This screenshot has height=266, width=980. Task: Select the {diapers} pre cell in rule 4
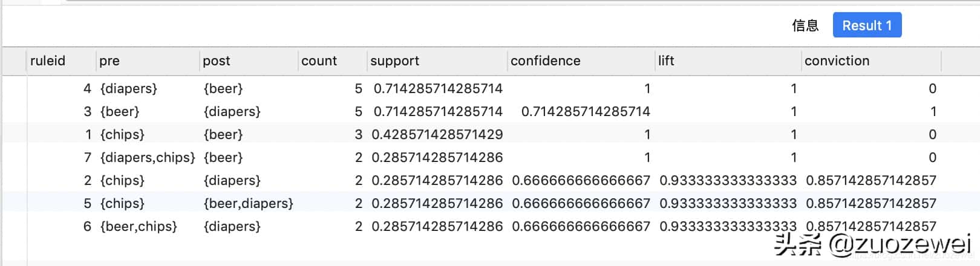(x=129, y=89)
